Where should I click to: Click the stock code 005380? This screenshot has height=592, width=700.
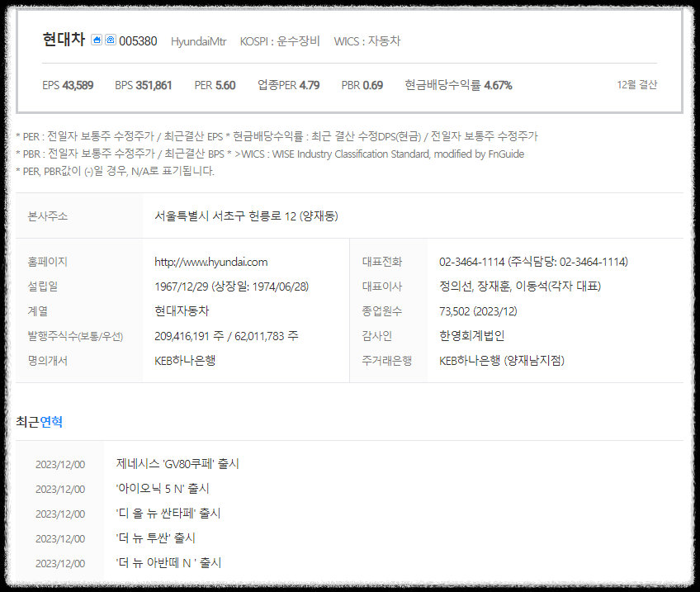pos(138,41)
